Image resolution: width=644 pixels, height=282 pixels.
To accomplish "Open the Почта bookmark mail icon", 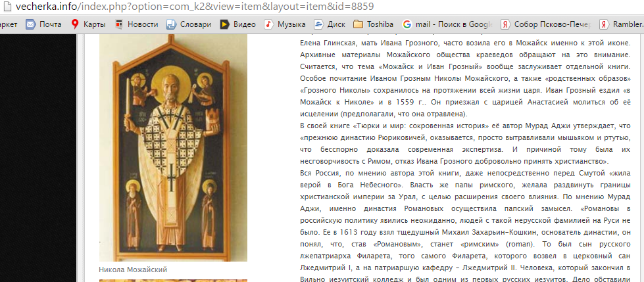I will [30, 24].
